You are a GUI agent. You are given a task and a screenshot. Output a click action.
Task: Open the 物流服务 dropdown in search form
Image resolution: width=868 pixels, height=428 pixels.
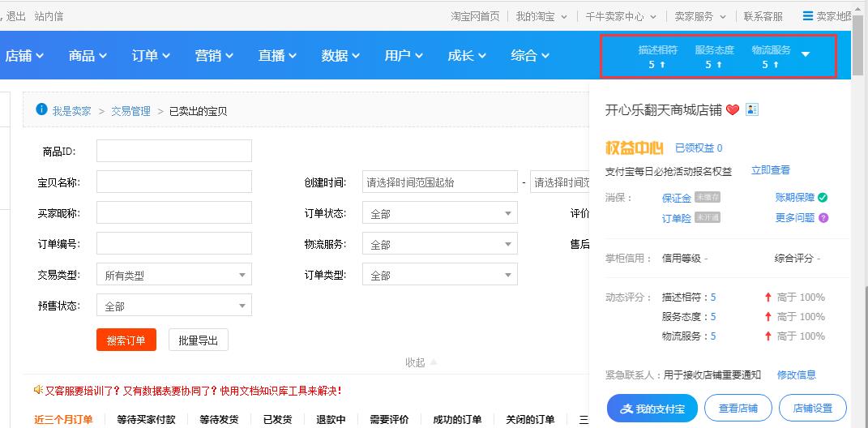click(x=440, y=244)
